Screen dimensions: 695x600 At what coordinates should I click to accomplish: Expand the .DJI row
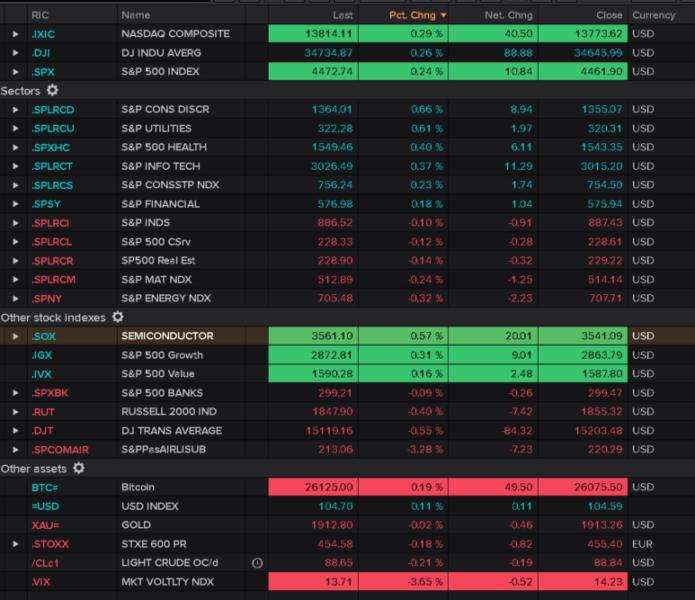pyautogui.click(x=16, y=53)
